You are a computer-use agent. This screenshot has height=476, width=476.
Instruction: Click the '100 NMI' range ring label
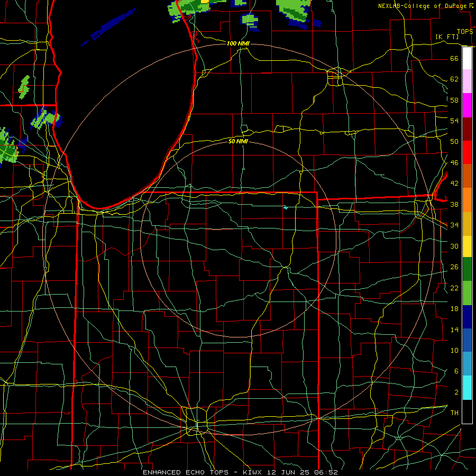click(x=238, y=44)
